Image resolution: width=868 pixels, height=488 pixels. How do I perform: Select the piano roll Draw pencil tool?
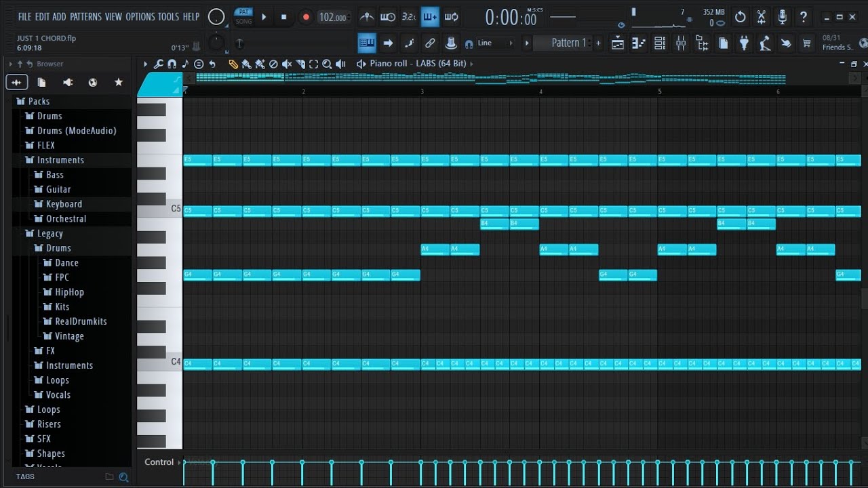click(233, 64)
